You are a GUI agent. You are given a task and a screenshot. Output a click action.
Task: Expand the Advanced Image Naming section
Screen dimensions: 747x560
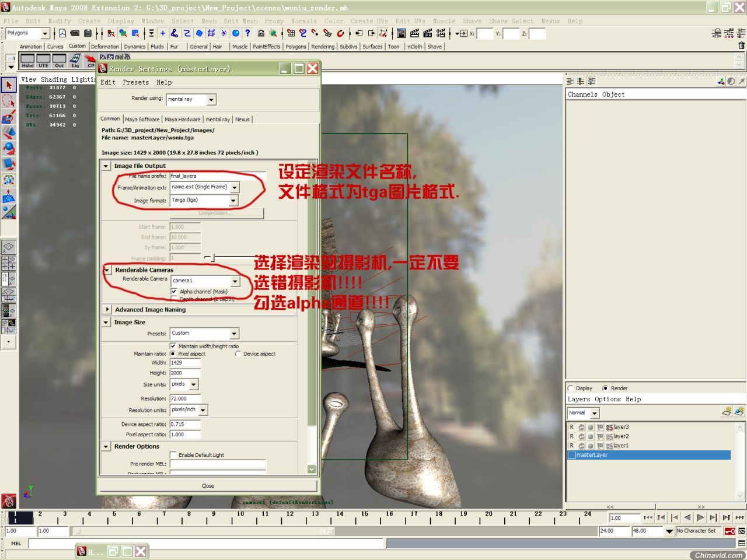tap(107, 310)
